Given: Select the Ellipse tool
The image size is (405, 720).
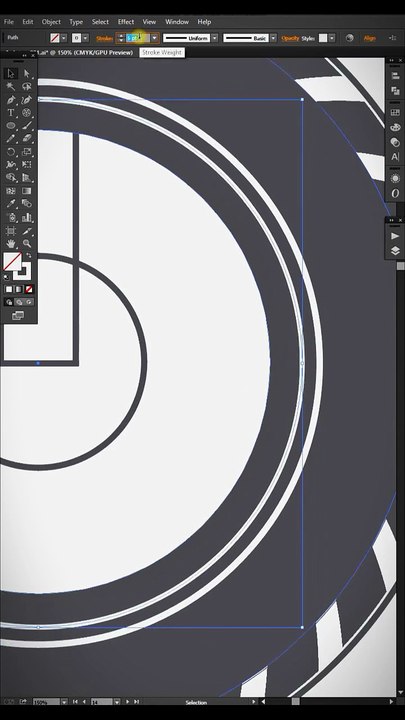Looking at the screenshot, I should pos(11,125).
